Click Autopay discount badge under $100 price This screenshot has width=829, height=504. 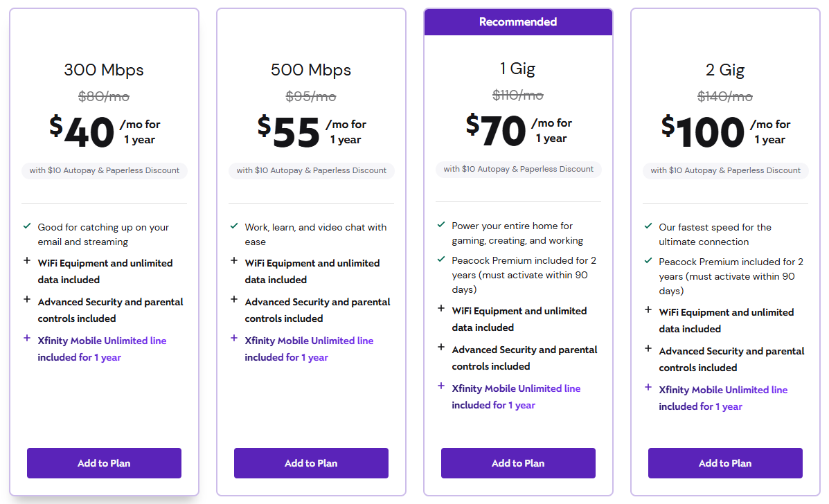tap(725, 170)
